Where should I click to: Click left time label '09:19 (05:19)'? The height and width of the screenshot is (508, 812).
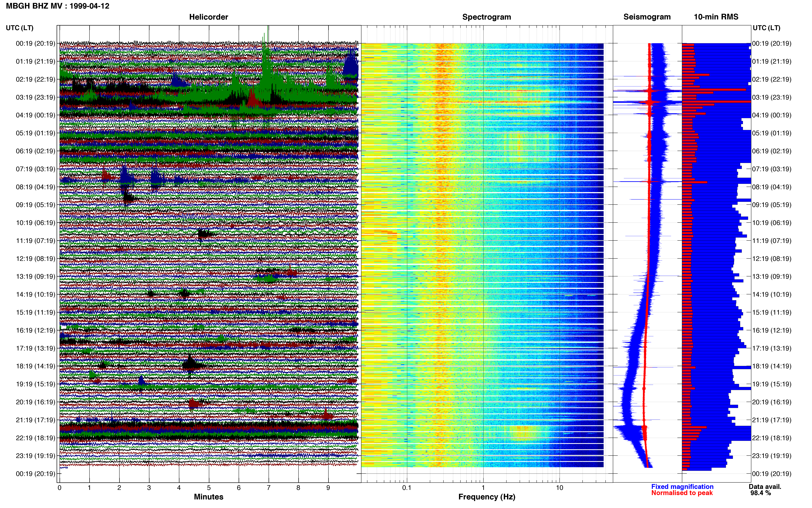pyautogui.click(x=36, y=205)
